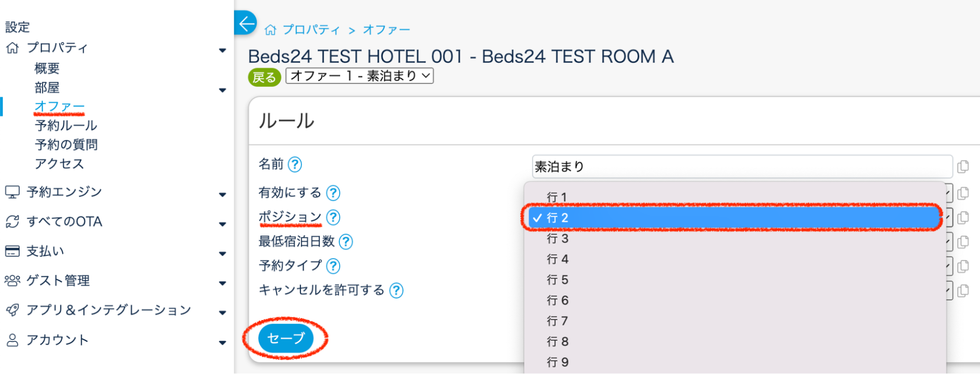Open the help icon next to ポジション

tap(333, 217)
